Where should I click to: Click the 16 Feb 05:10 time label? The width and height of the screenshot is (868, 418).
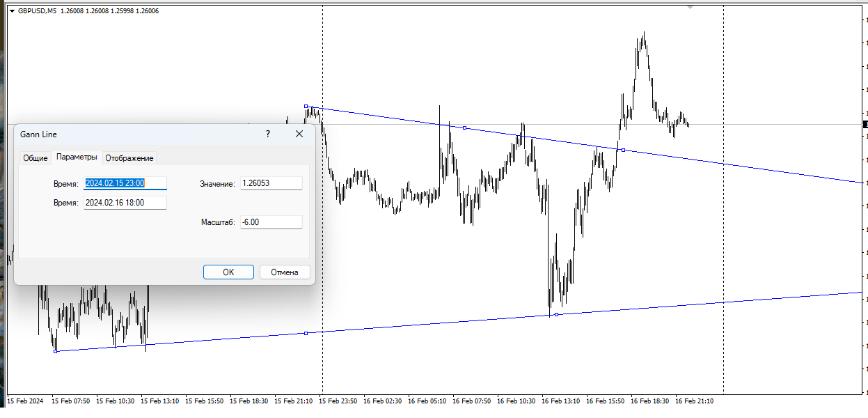427,401
